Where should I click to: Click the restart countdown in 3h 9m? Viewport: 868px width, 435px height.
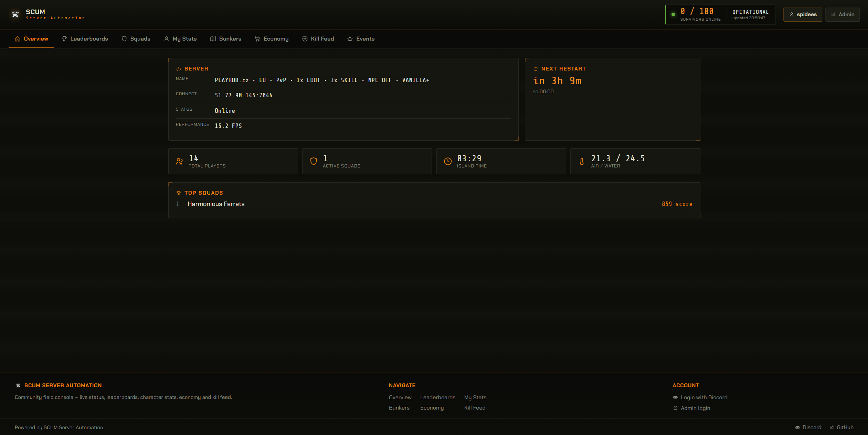(x=557, y=81)
